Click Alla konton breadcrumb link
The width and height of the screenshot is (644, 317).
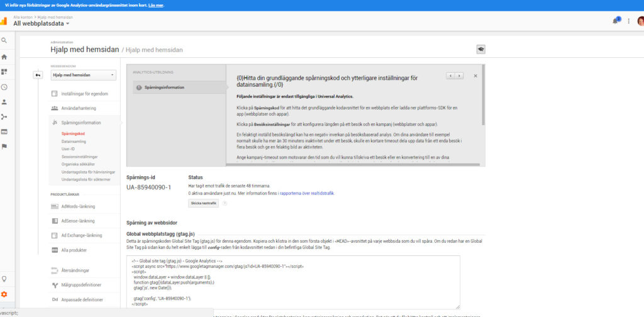click(23, 17)
